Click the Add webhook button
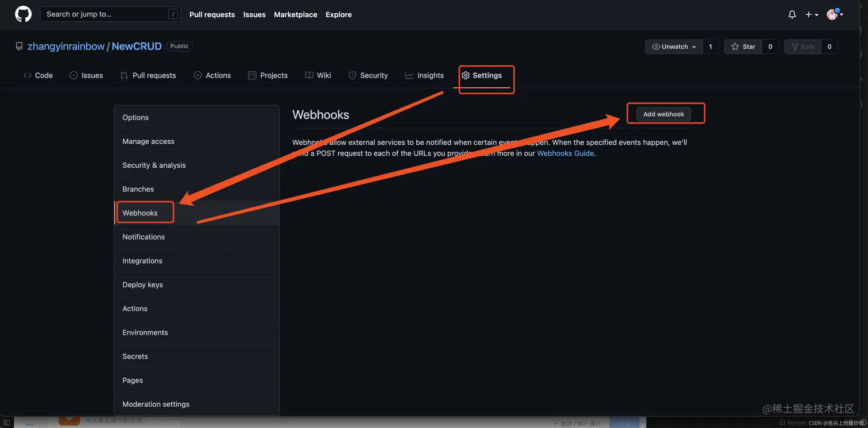Screen dimensions: 868x428 coord(664,114)
